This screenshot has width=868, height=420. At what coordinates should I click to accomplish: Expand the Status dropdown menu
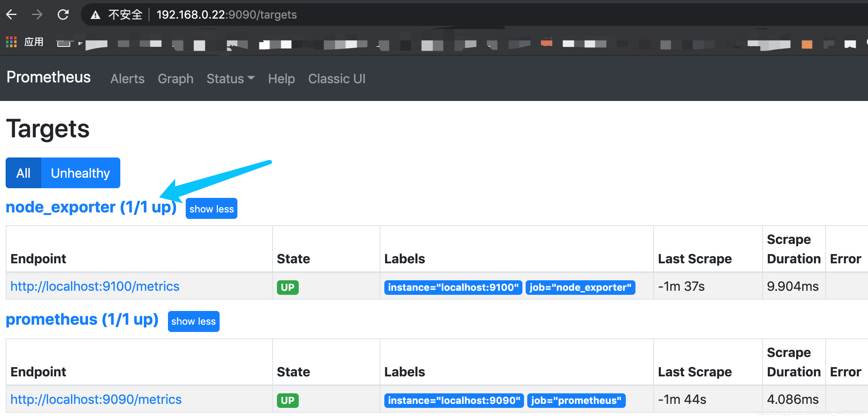(x=231, y=78)
